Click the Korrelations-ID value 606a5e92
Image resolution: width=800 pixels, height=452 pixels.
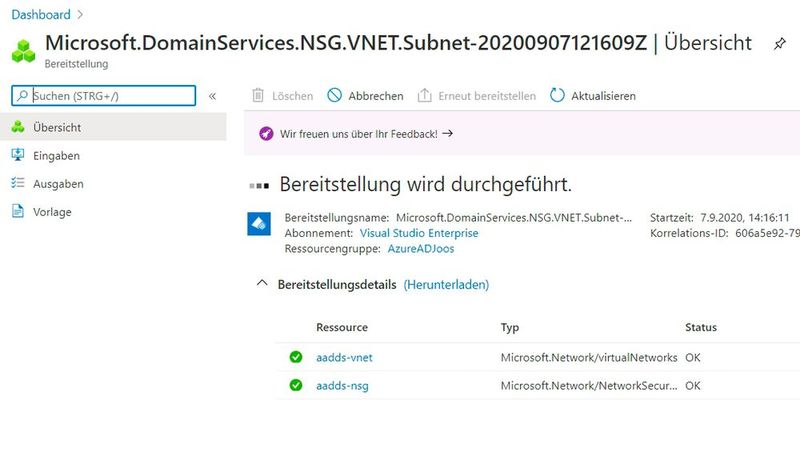pyautogui.click(x=767, y=233)
